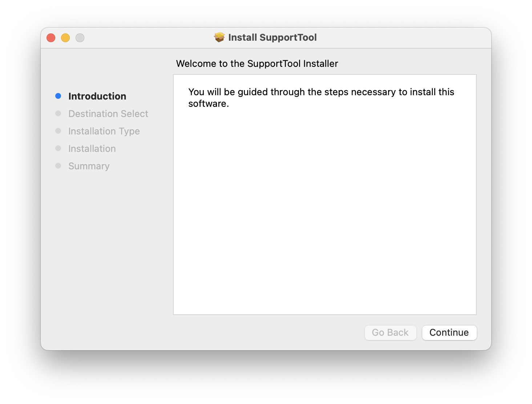The height and width of the screenshot is (404, 532).
Task: Select the Destination Select step
Action: (x=108, y=113)
